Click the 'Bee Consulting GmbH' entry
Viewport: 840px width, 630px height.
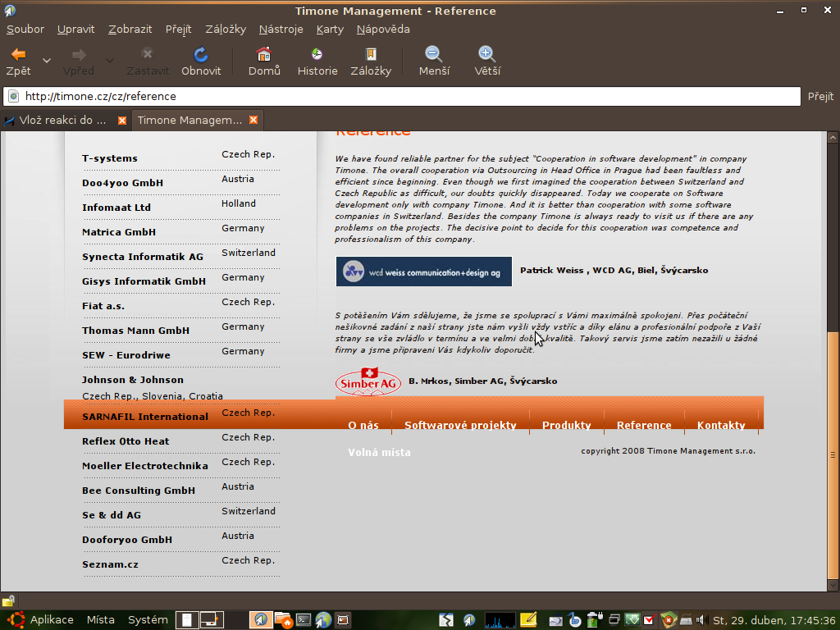tap(139, 491)
